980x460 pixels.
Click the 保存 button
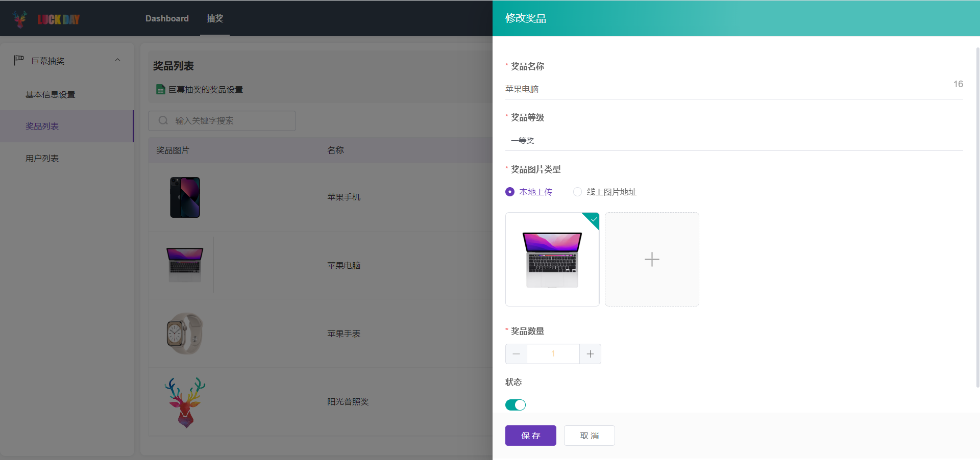(530, 436)
